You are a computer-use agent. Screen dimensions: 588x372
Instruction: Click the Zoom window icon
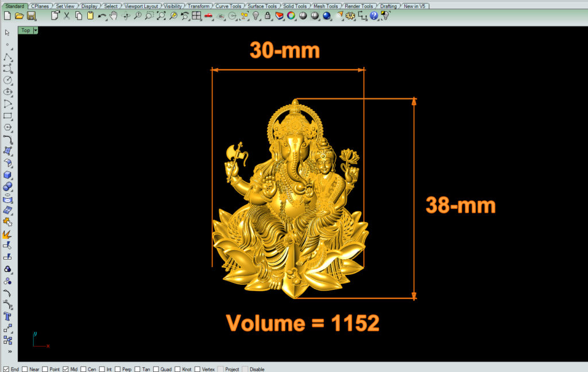point(149,15)
